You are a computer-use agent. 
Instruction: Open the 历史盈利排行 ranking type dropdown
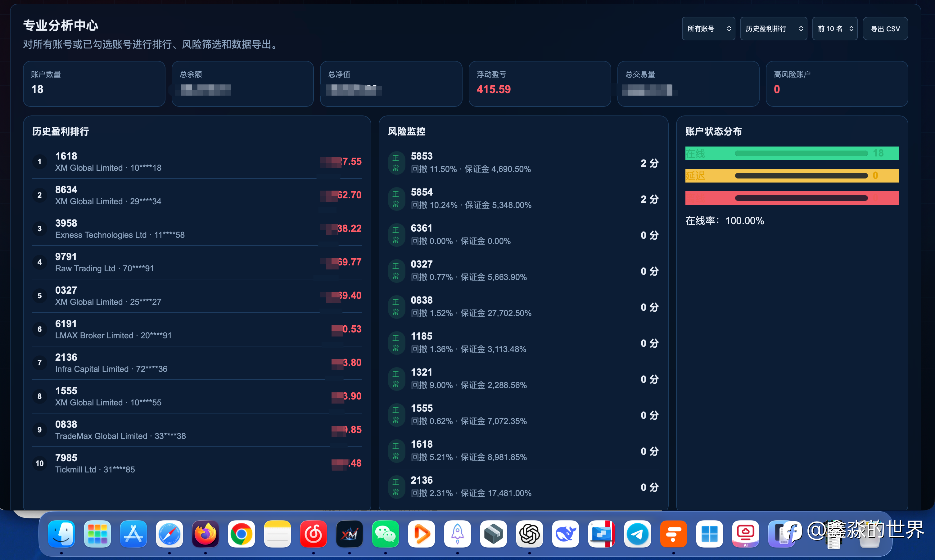tap(774, 29)
